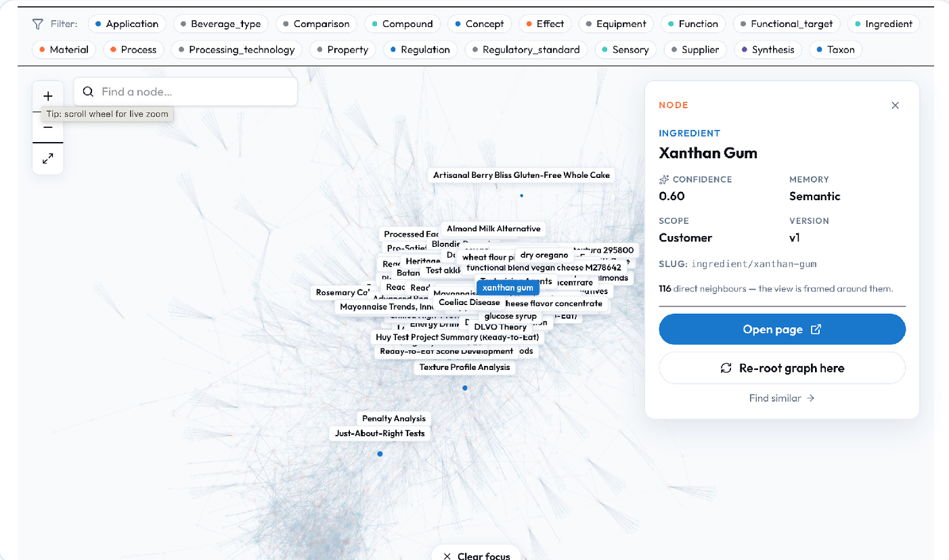
Task: Click the blue dot under Artisanal Berry Bliss label
Action: (521, 195)
